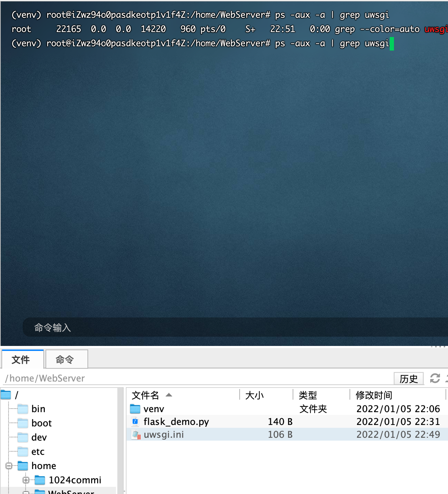The height and width of the screenshot is (494, 448).
Task: Click the refresh icon above the file list
Action: click(435, 378)
